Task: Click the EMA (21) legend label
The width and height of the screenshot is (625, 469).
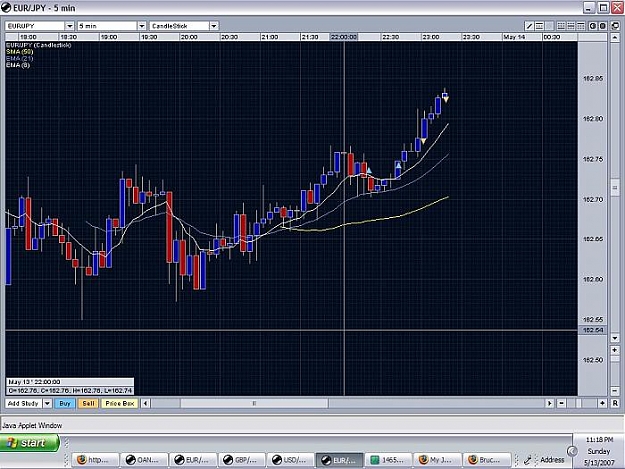Action: 20,58
